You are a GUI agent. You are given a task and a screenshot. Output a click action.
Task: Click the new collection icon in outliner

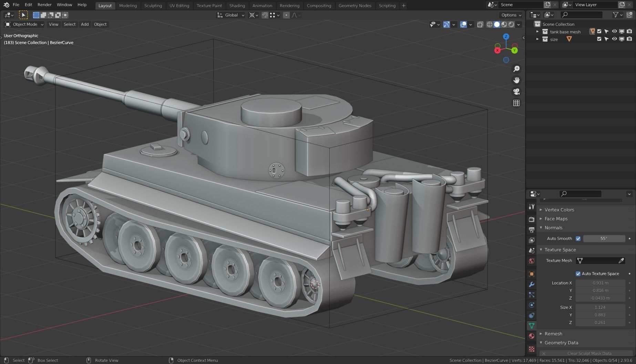click(x=629, y=15)
